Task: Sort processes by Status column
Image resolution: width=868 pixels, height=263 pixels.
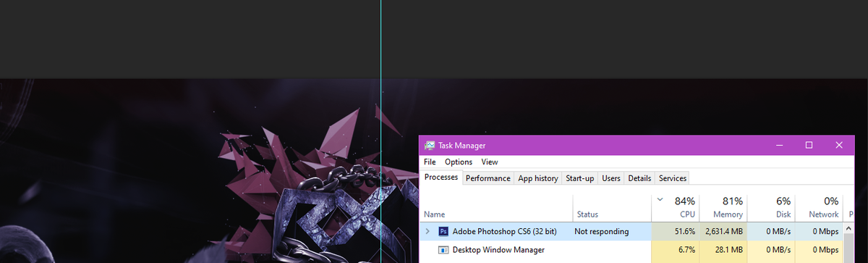Action: (612, 207)
